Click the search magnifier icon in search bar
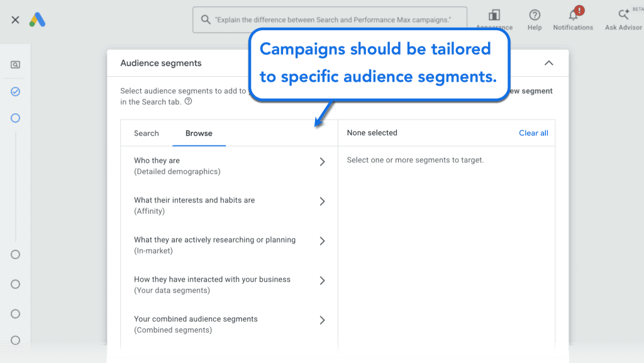This screenshot has height=363, width=644. (x=206, y=20)
